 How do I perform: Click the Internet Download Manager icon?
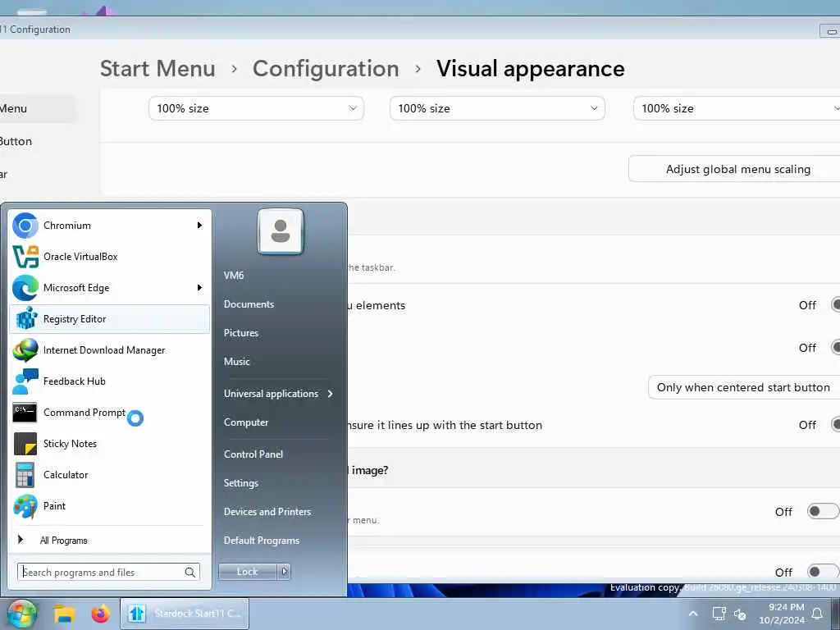[25, 349]
